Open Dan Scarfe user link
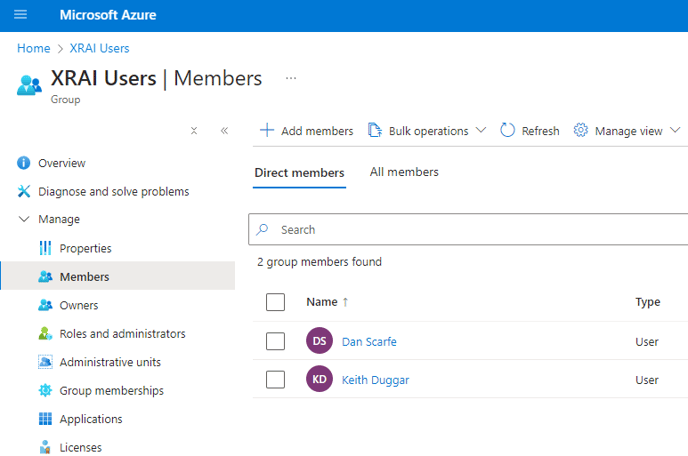This screenshot has height=456, width=688. point(369,341)
